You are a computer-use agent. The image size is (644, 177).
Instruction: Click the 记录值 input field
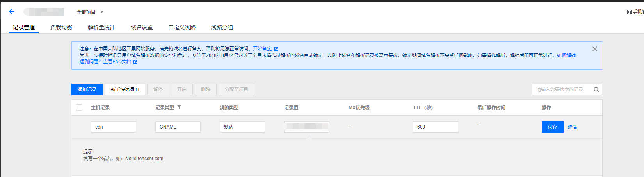[307, 127]
